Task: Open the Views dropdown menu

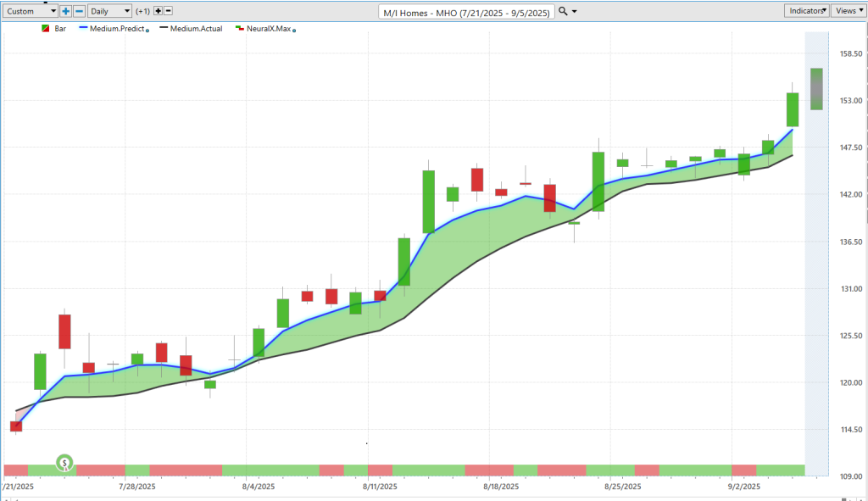Action: tap(849, 10)
